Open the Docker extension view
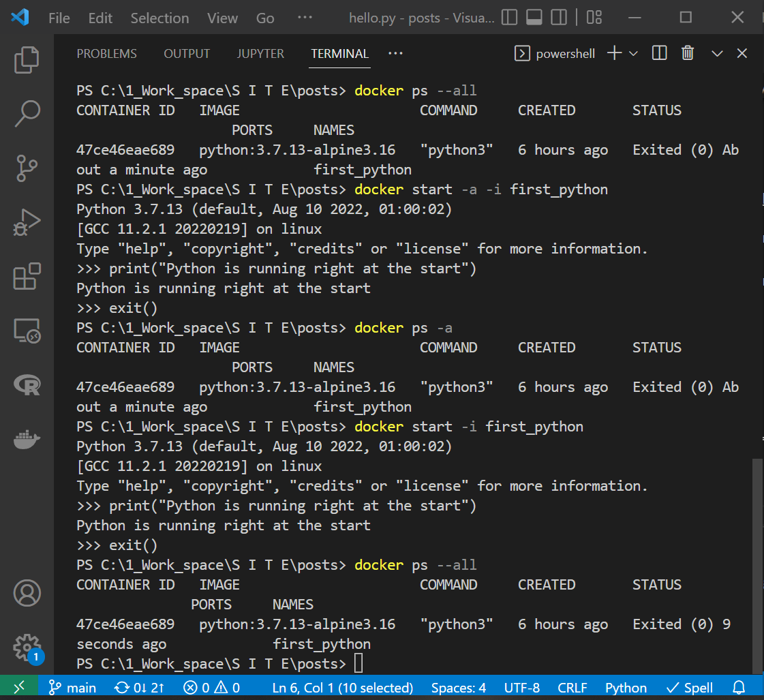 coord(27,440)
